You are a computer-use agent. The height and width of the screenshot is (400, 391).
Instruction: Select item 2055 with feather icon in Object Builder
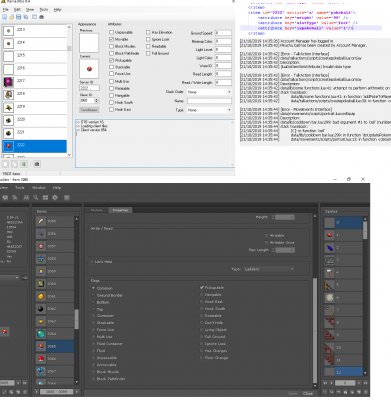point(55,221)
